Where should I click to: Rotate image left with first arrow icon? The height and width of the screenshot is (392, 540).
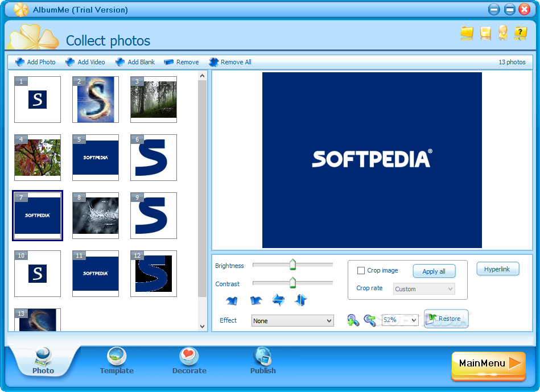[x=232, y=301]
